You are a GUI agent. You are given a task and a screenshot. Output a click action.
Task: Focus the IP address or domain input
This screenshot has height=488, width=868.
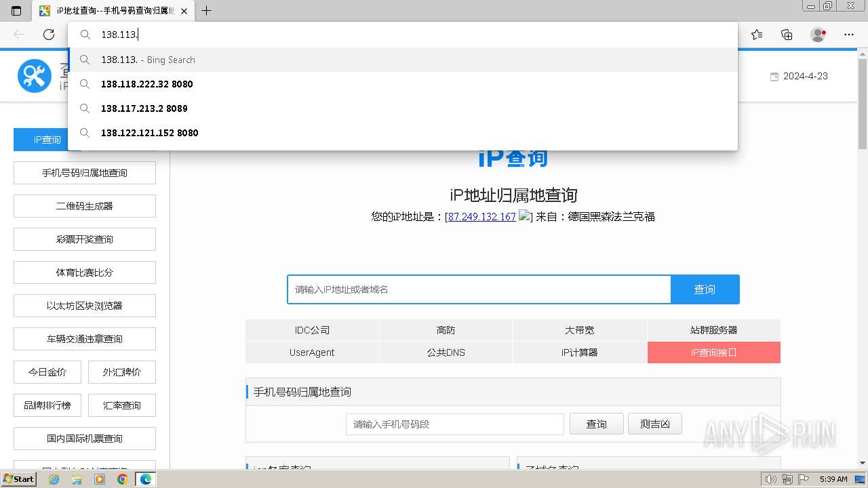pos(479,289)
